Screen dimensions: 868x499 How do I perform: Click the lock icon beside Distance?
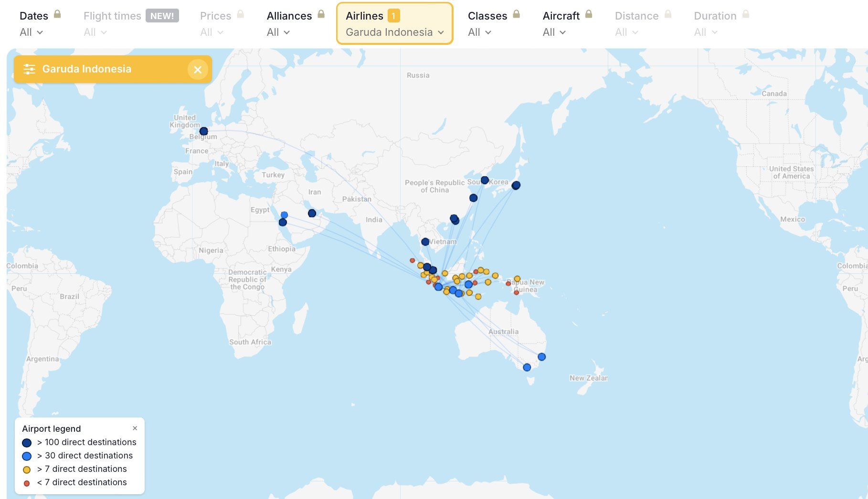click(668, 14)
